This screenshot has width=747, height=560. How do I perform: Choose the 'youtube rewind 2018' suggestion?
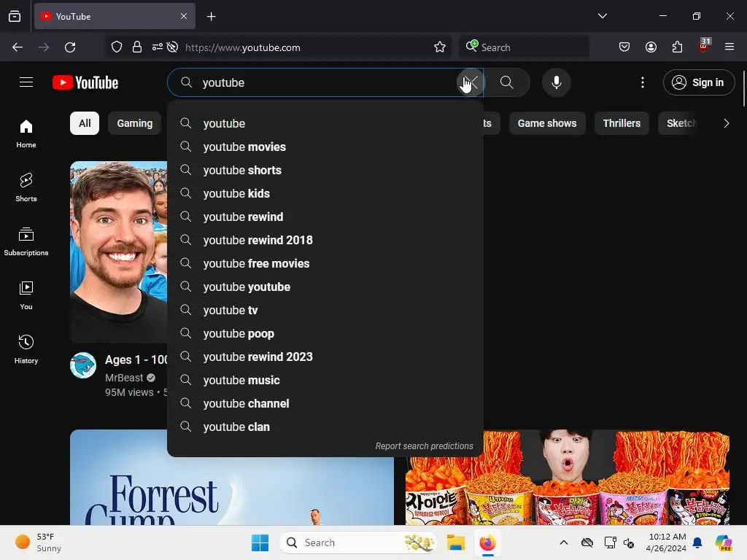325,240
